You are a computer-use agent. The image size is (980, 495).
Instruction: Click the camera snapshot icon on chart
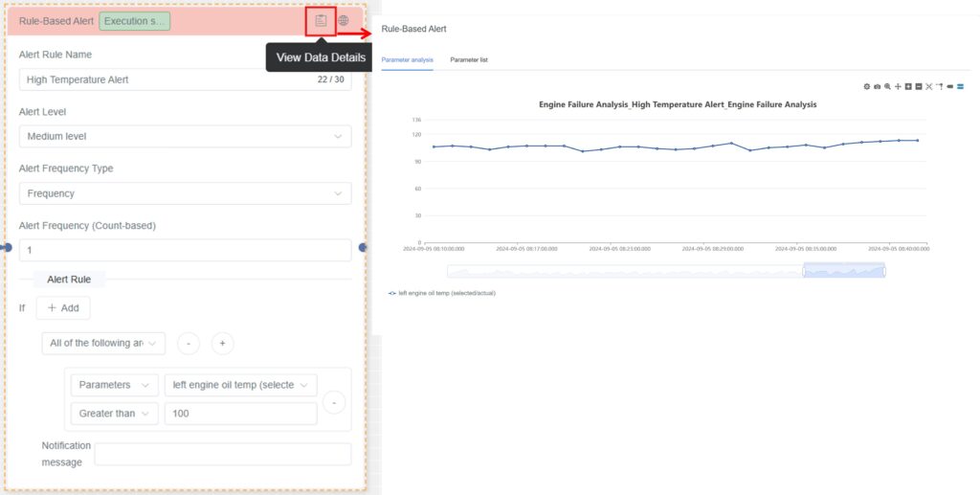pos(878,86)
